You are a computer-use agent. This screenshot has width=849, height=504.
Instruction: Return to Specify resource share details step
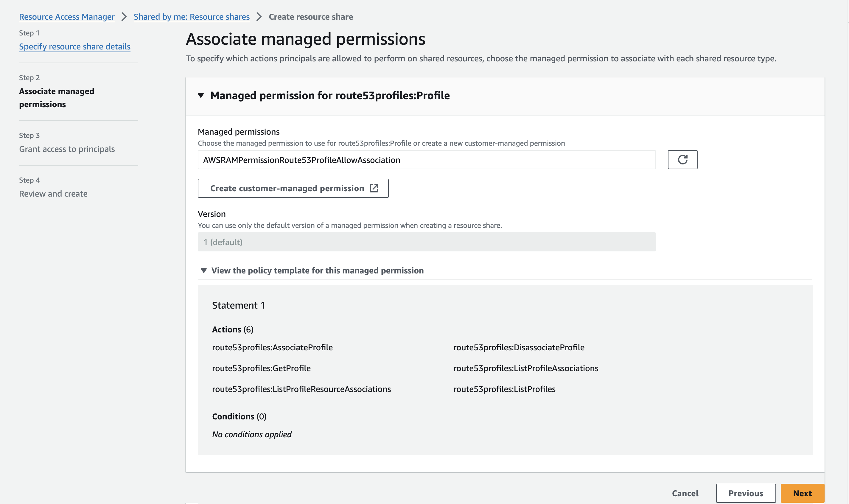point(75,46)
